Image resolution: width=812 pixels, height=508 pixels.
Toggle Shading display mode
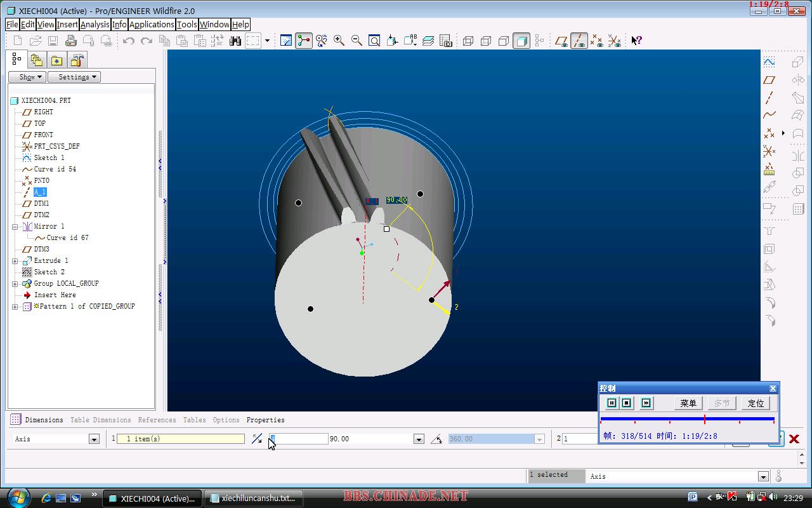pos(521,41)
